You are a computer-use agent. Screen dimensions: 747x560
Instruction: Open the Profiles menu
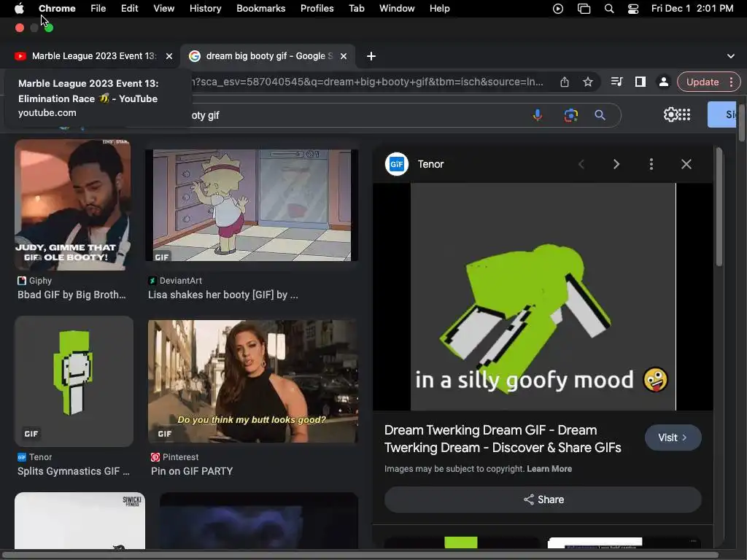tap(317, 8)
